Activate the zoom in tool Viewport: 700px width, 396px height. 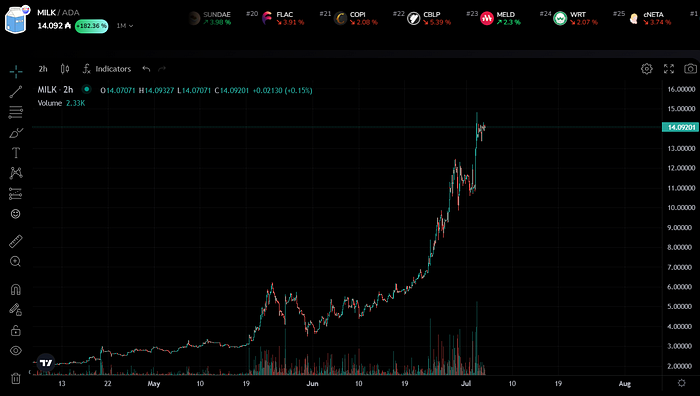[x=16, y=262]
